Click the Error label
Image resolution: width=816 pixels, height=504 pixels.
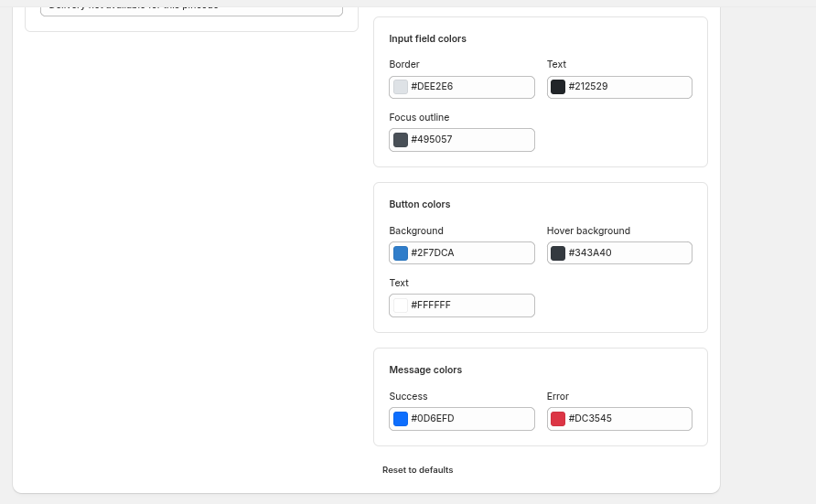(557, 396)
